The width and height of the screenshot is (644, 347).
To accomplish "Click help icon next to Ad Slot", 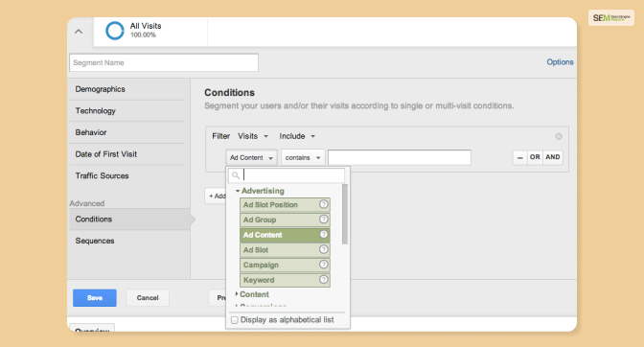I will point(324,249).
